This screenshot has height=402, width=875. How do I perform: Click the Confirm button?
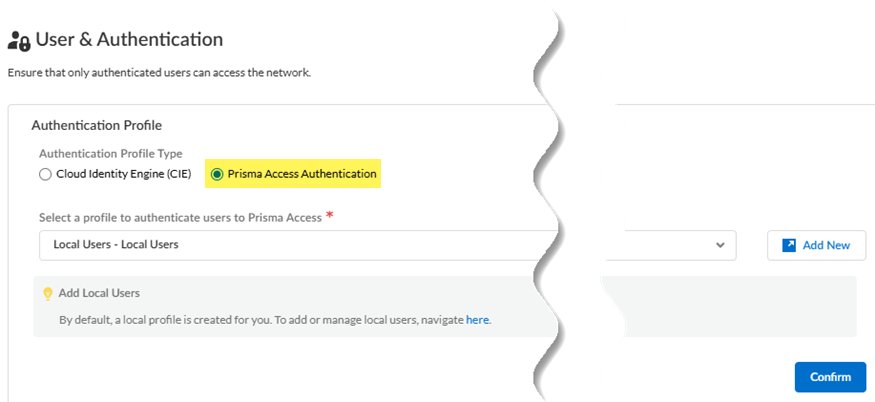[830, 377]
